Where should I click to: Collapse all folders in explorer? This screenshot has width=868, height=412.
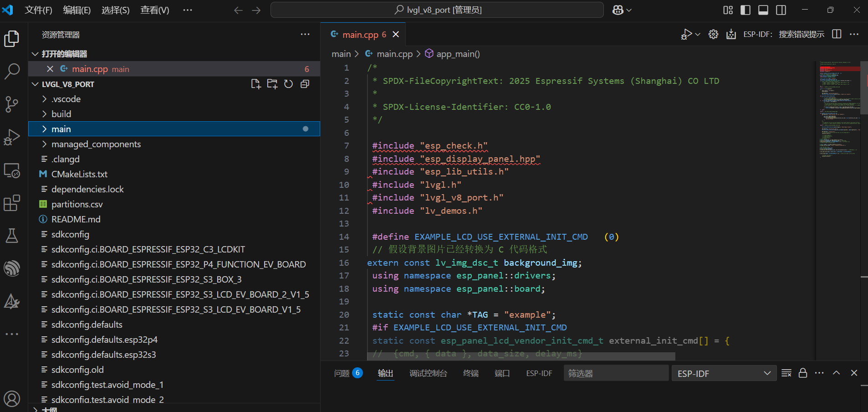(x=305, y=84)
